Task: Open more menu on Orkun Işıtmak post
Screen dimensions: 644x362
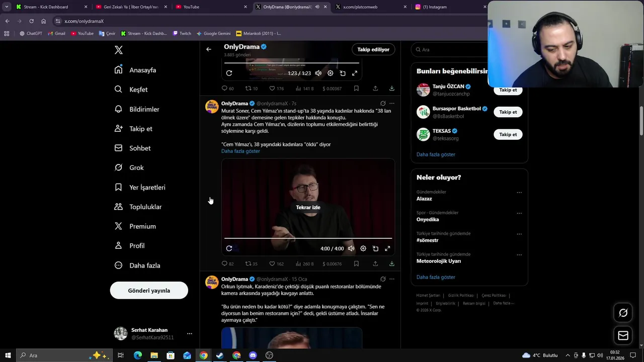Action: pos(392,279)
